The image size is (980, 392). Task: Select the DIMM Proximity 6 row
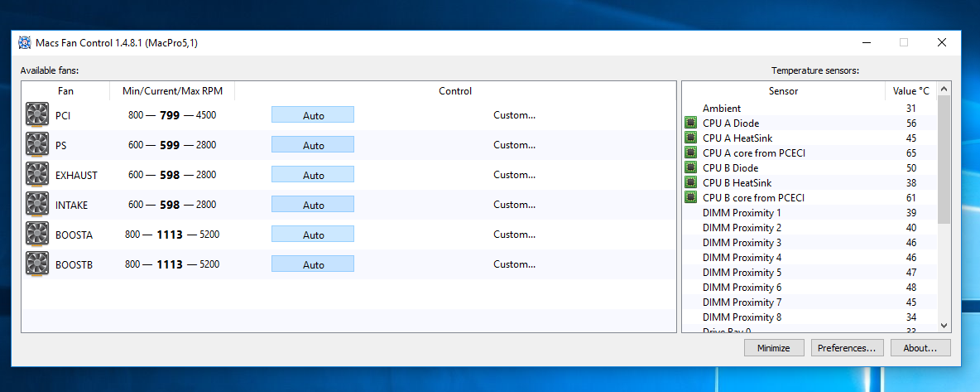810,288
